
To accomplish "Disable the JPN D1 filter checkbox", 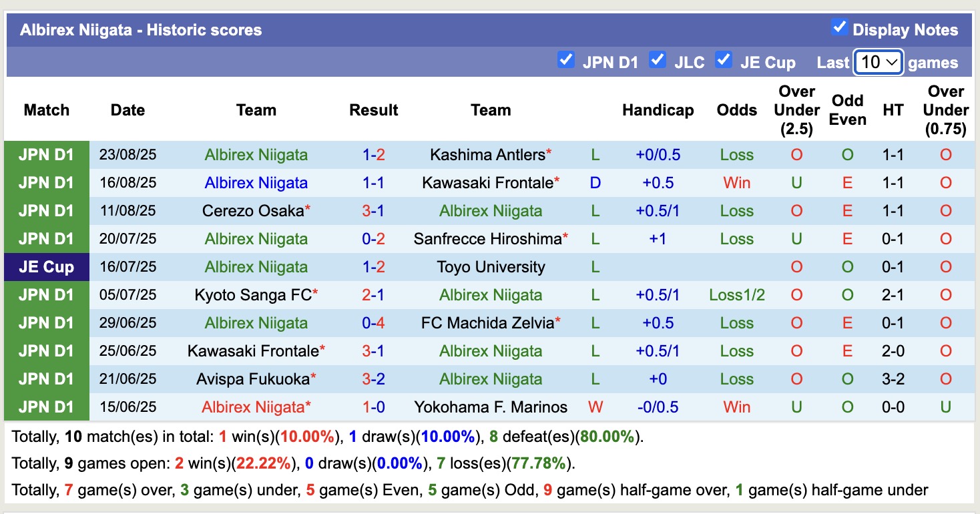I will pos(566,59).
